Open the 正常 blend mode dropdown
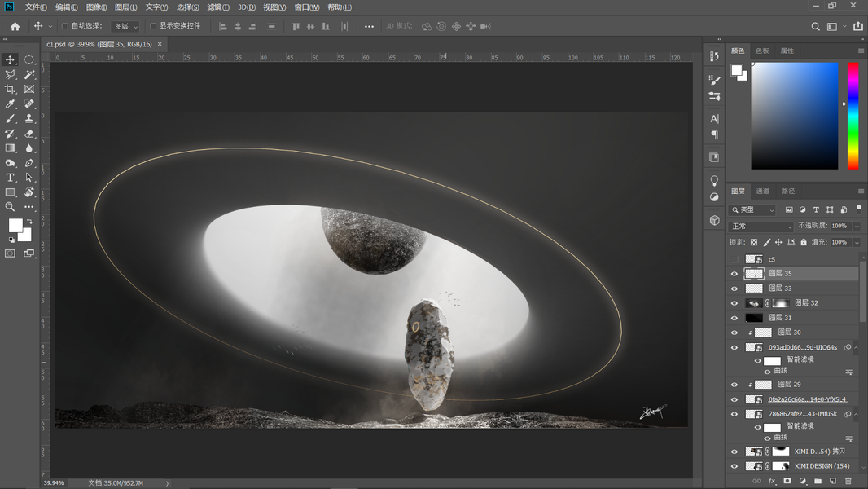The image size is (868, 489). pos(761,226)
